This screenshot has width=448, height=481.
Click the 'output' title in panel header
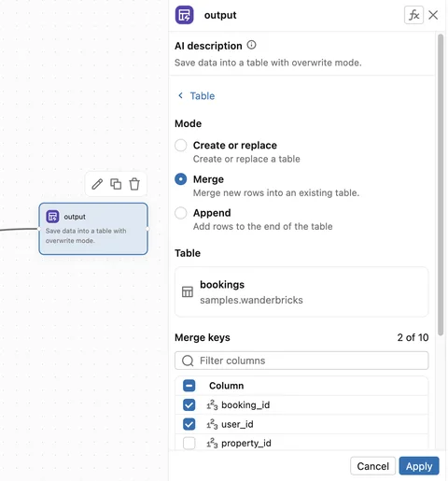pyautogui.click(x=220, y=15)
